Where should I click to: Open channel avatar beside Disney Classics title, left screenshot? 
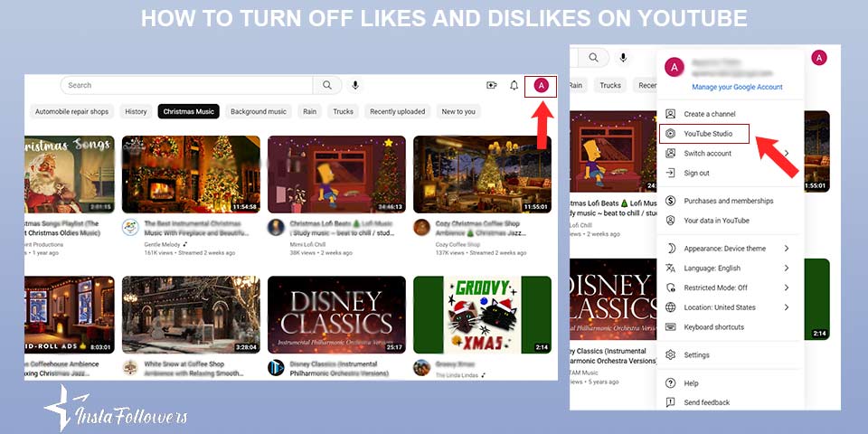pos(276,368)
